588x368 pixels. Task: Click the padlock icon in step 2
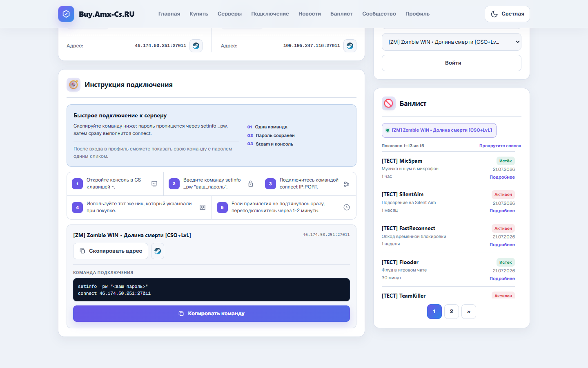[x=251, y=184]
